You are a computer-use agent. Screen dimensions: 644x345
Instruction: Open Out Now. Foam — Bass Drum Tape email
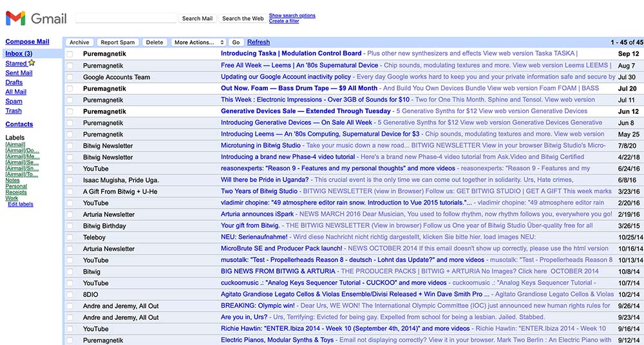coord(299,88)
